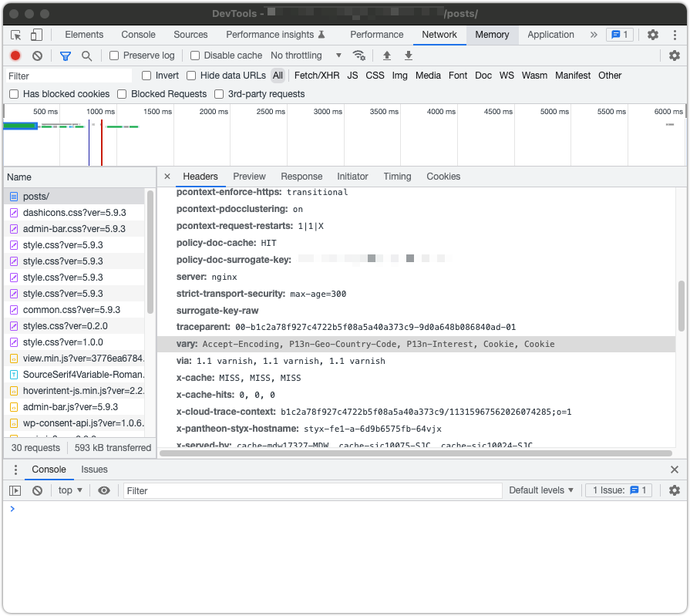Open the console context selector showing top
Screen dimensions: 690x616
[x=69, y=490]
